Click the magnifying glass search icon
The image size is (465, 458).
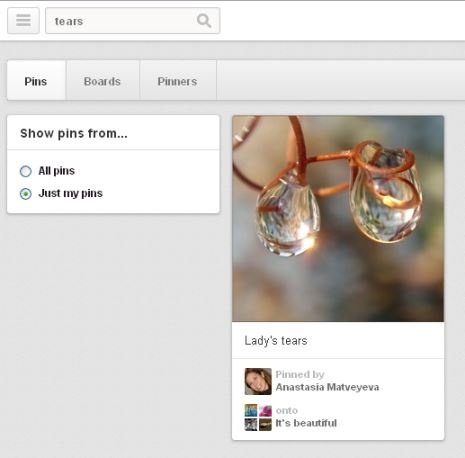coord(204,21)
